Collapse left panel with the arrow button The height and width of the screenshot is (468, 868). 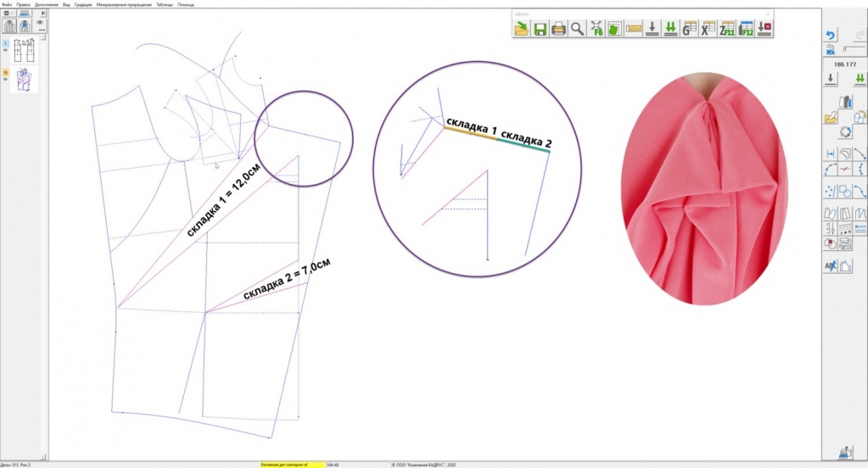pyautogui.click(x=43, y=13)
